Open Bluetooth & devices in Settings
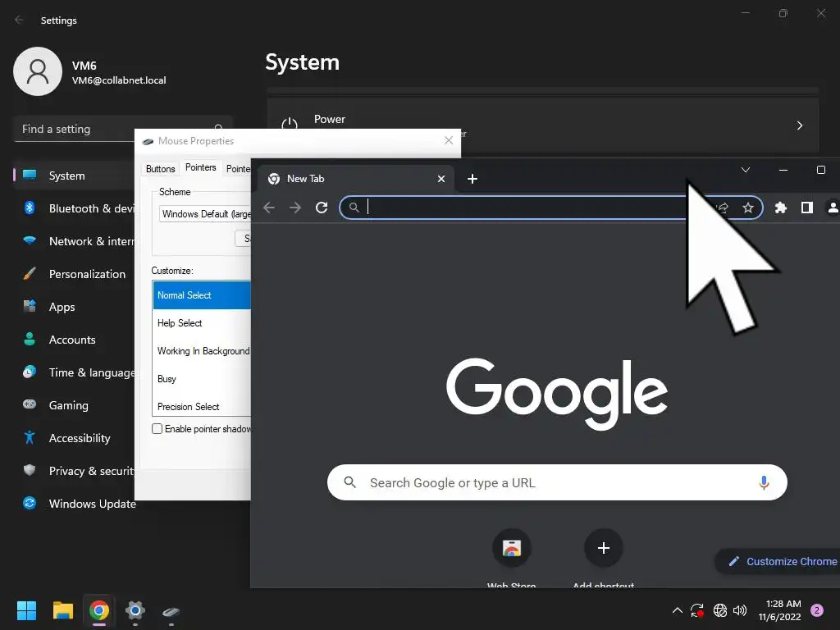 pos(74,208)
